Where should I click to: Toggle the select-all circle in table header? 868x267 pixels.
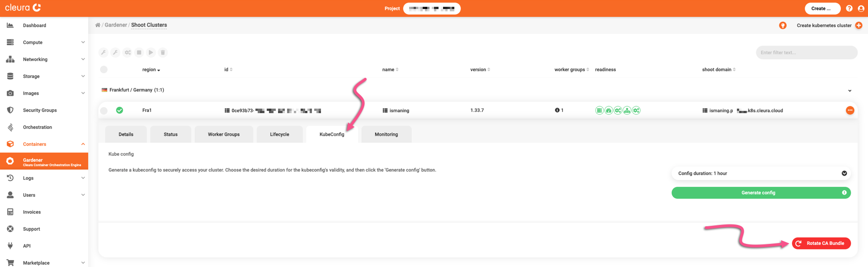[104, 70]
